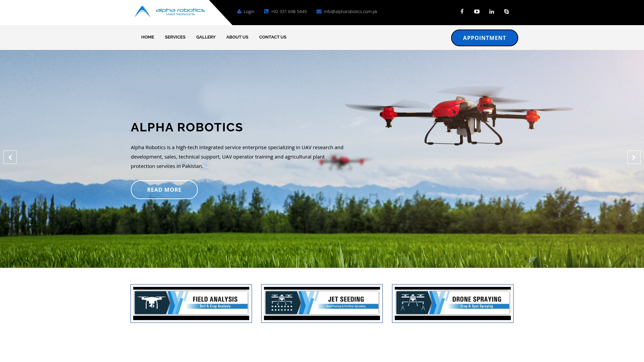Click the envelope icon beside the email

click(319, 11)
